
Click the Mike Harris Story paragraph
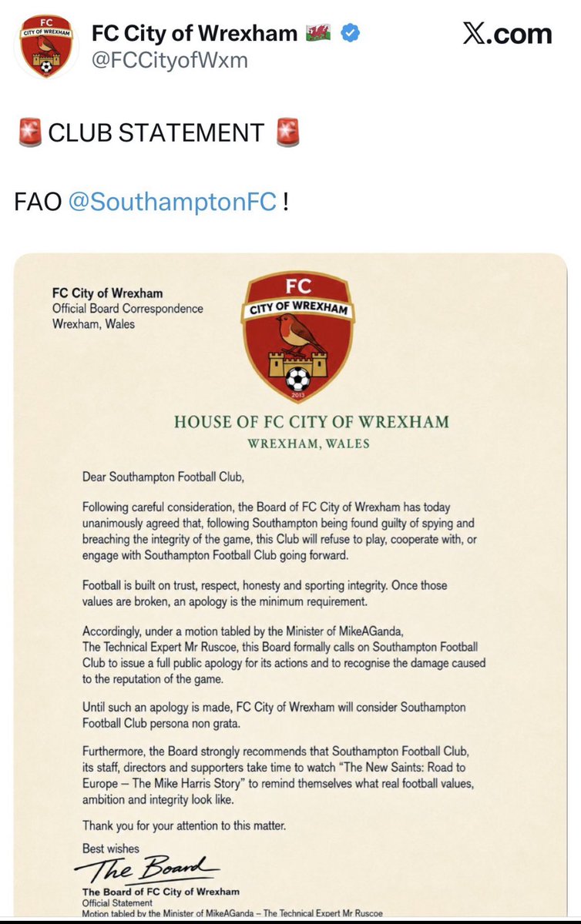(x=285, y=782)
